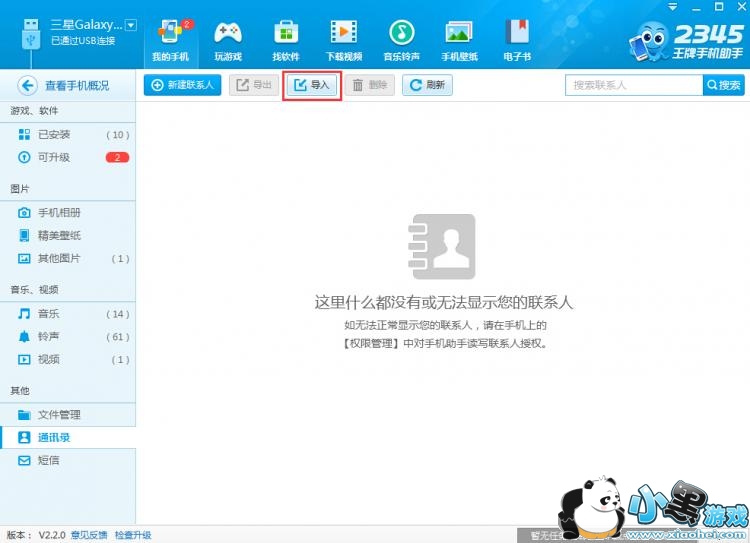Open 手机相册 in the sidebar
Viewport: 750px width, 543px height.
click(59, 213)
